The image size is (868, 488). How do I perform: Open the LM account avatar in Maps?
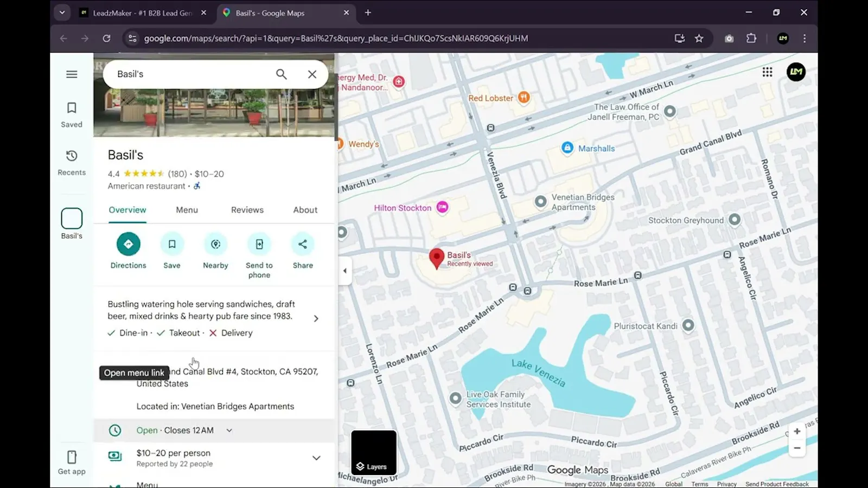796,72
